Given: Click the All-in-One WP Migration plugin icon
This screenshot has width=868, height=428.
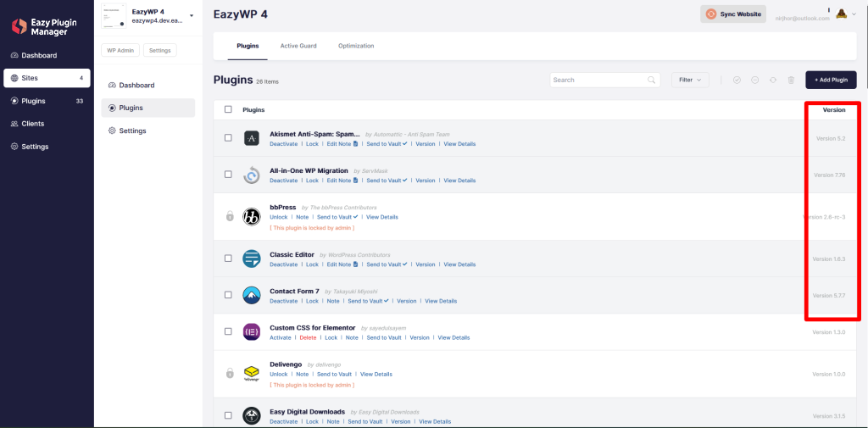Looking at the screenshot, I should tap(252, 175).
